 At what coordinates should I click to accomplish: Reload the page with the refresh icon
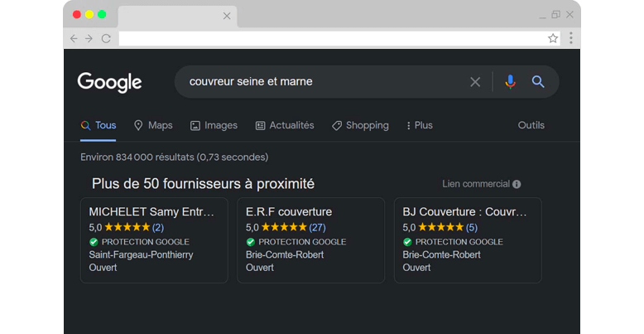coord(106,39)
